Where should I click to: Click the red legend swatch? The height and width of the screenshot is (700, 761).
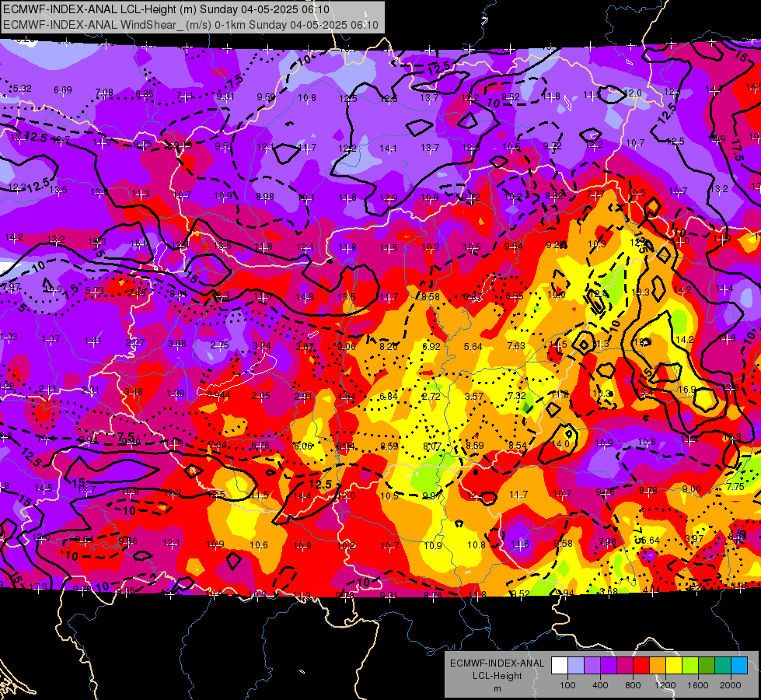(641, 666)
